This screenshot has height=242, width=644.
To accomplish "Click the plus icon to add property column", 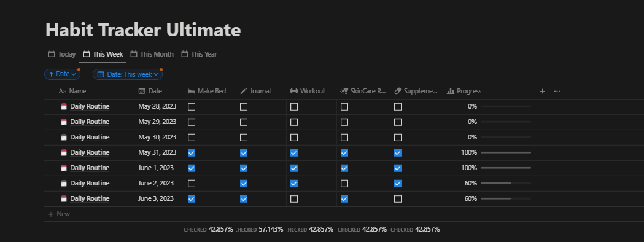I will [x=541, y=92].
